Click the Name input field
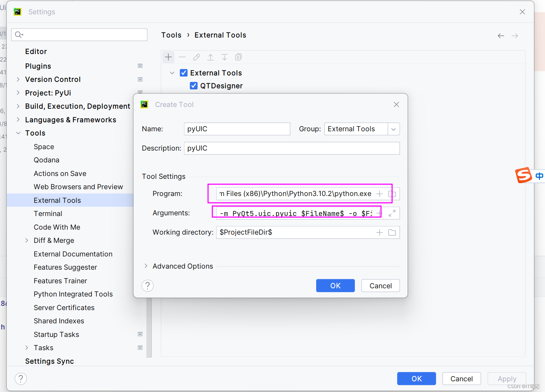 click(x=237, y=129)
